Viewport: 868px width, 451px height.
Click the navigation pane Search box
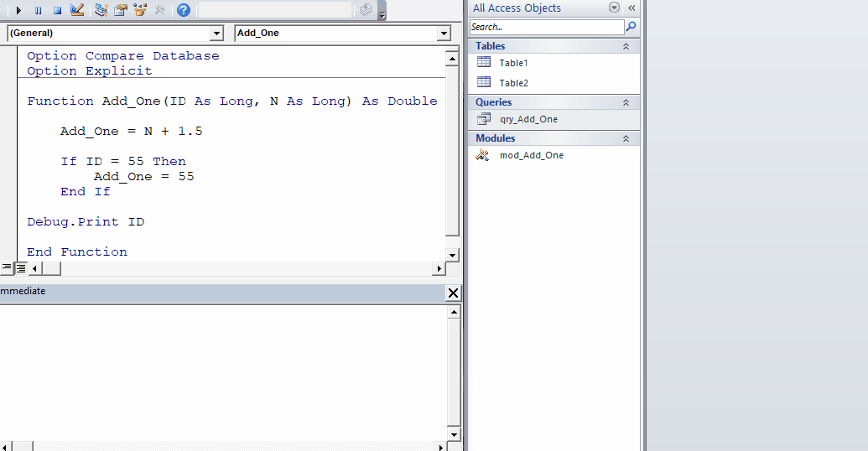coord(546,27)
